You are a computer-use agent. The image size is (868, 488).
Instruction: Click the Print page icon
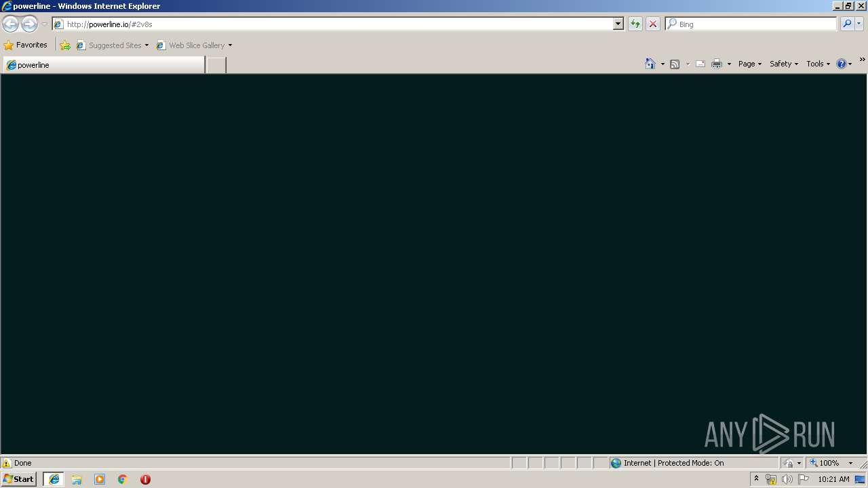[x=717, y=64]
